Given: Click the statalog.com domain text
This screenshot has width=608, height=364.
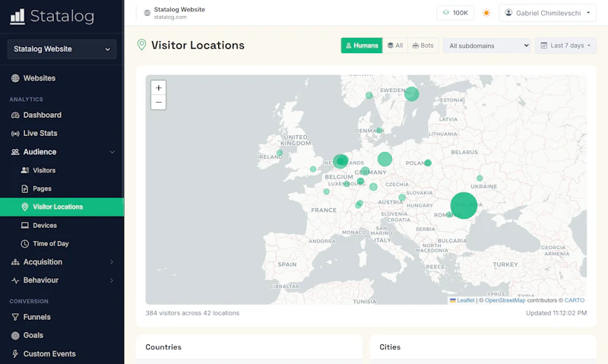Looking at the screenshot, I should coord(170,17).
